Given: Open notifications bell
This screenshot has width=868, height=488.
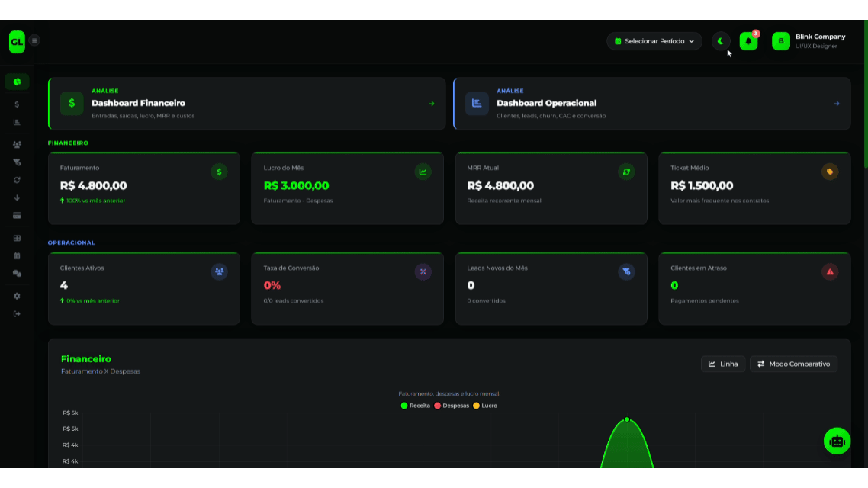Looking at the screenshot, I should click(748, 41).
